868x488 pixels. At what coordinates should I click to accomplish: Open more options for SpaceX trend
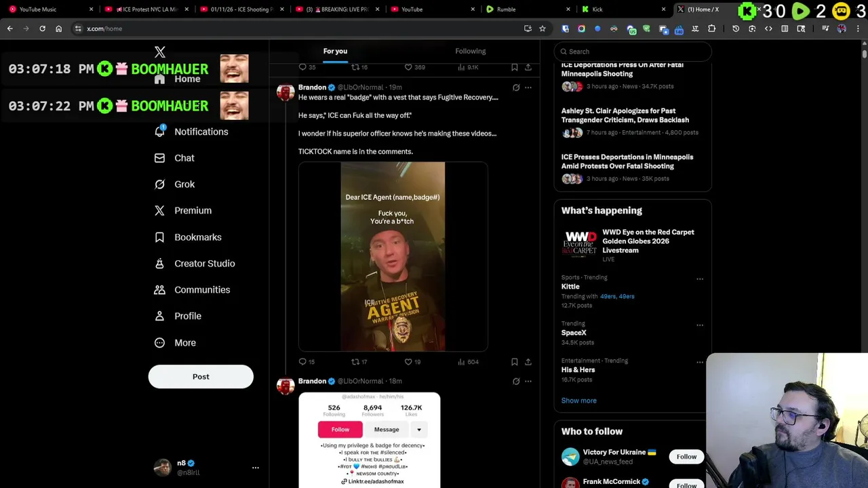pos(700,325)
